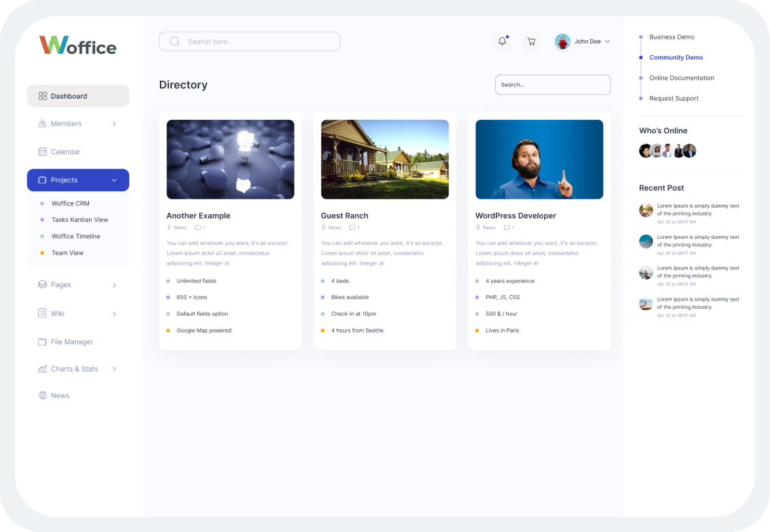Screen dimensions: 770x532
Task: Click the Directory search input field
Action: click(x=552, y=84)
